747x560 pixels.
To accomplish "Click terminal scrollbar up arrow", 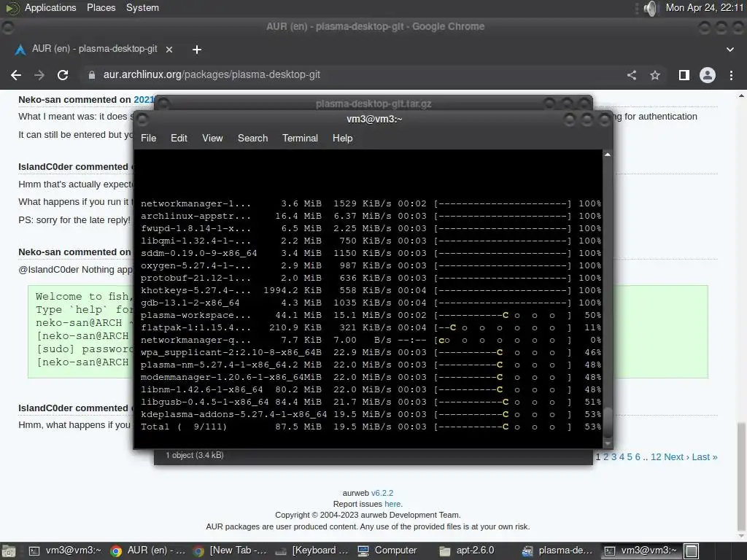I will coord(608,155).
